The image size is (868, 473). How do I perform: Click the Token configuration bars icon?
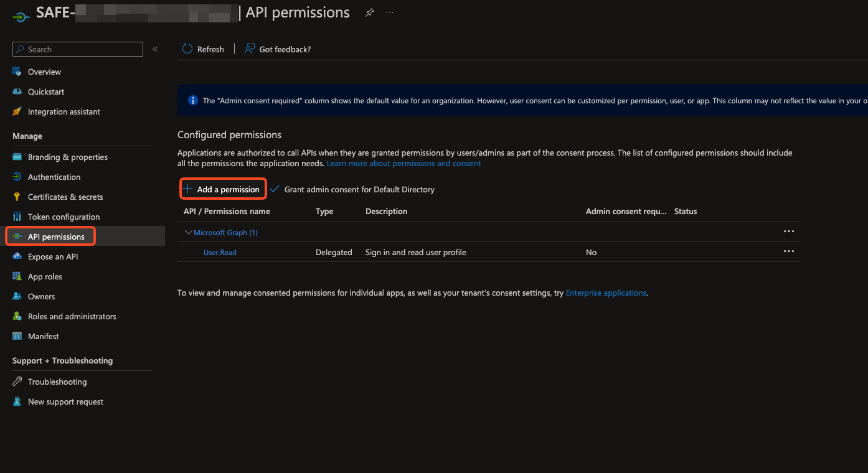tap(17, 217)
